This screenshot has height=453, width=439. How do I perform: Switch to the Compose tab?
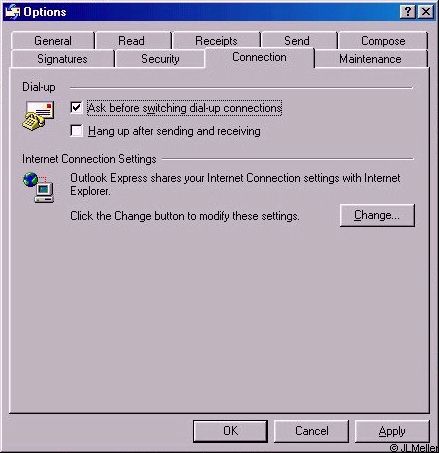point(383,41)
